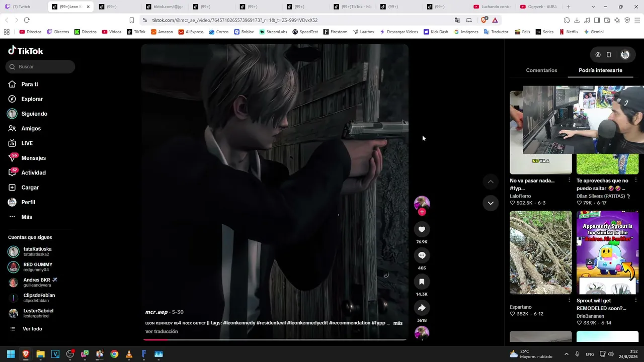This screenshot has height=362, width=644.
Task: Open Brave Shields lion icon
Action: (484, 20)
